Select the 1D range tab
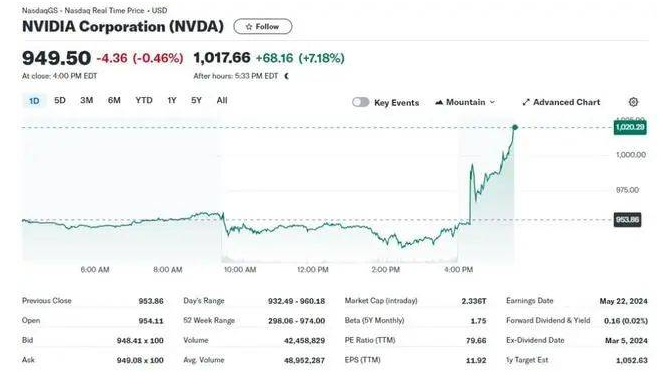The height and width of the screenshot is (387, 663). [34, 101]
